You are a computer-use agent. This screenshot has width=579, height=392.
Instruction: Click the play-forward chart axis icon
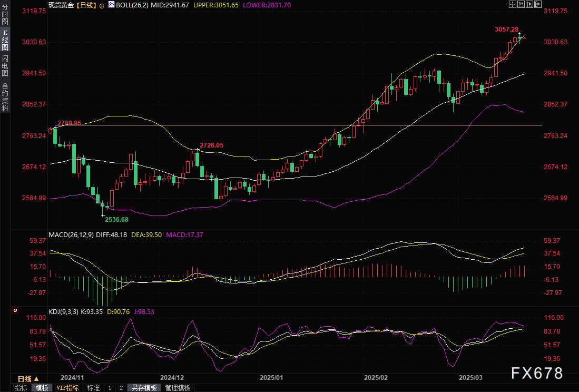click(x=530, y=4)
